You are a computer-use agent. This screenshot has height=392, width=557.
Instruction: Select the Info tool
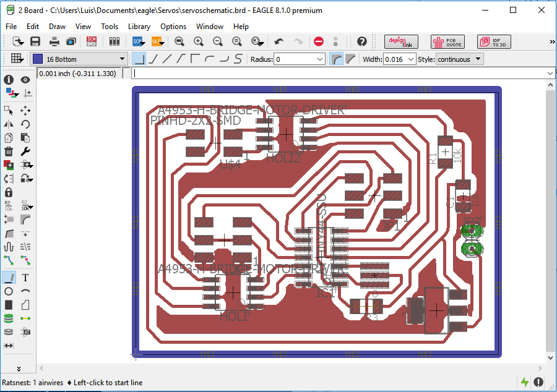[9, 80]
